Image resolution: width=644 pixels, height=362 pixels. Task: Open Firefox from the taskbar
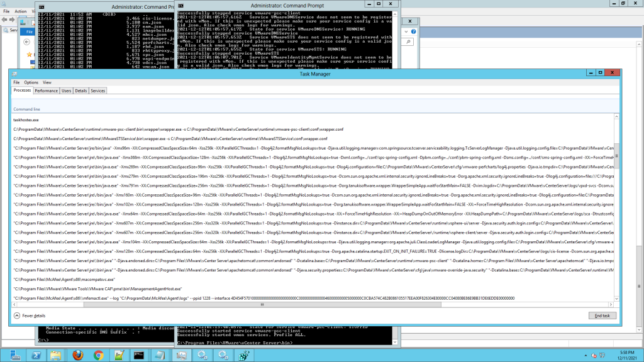click(x=77, y=355)
